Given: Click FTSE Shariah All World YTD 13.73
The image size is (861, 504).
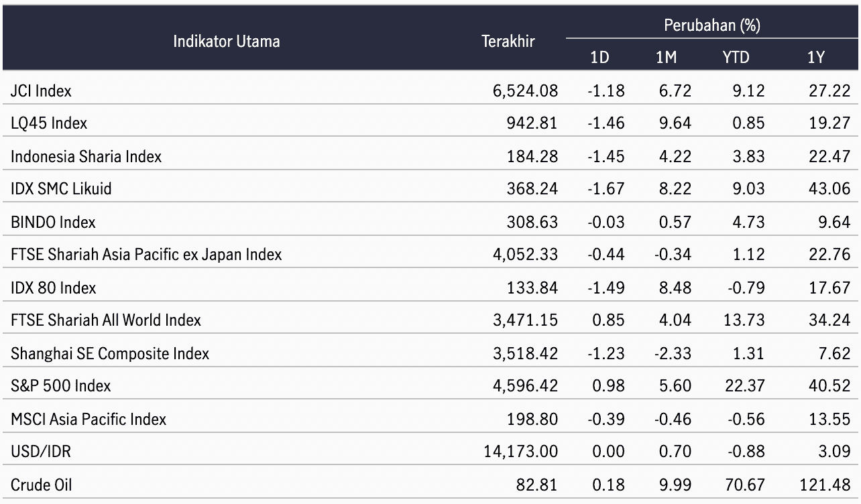Looking at the screenshot, I should pyautogui.click(x=744, y=320).
